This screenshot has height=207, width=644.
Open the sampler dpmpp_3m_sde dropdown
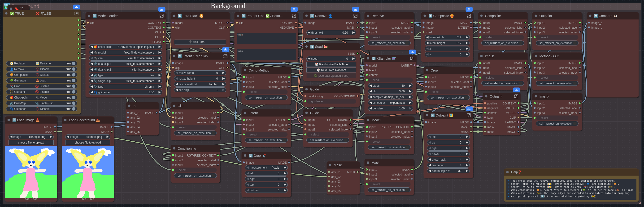point(390,97)
